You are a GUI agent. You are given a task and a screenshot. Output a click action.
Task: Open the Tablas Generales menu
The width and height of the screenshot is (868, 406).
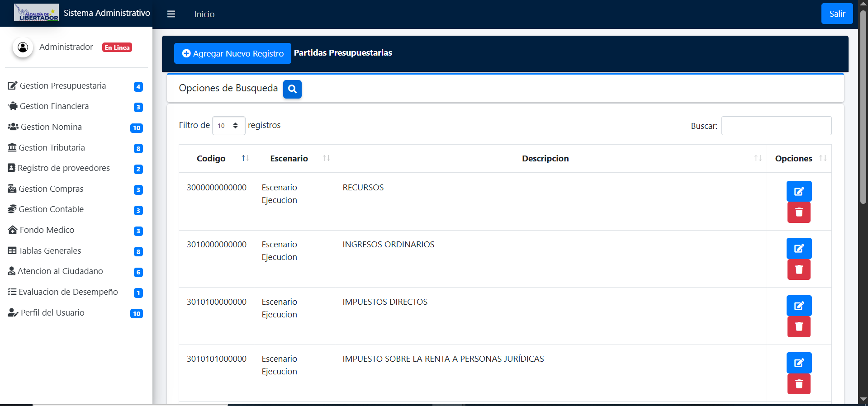[50, 251]
